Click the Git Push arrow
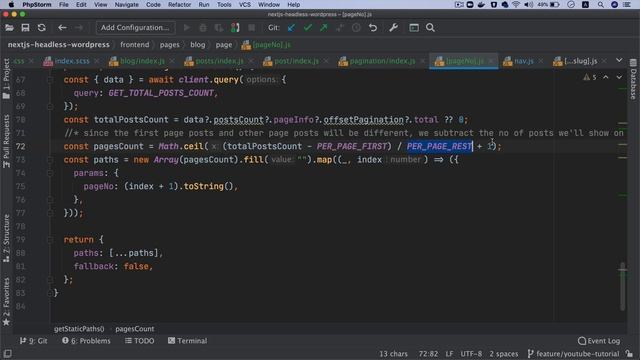Viewport: 640px width, 360px height. click(324, 28)
